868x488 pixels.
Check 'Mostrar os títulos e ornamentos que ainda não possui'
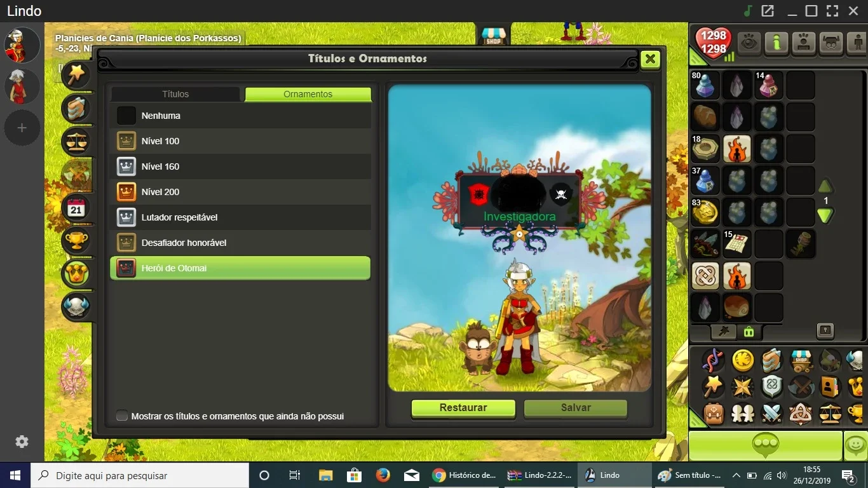pyautogui.click(x=122, y=416)
